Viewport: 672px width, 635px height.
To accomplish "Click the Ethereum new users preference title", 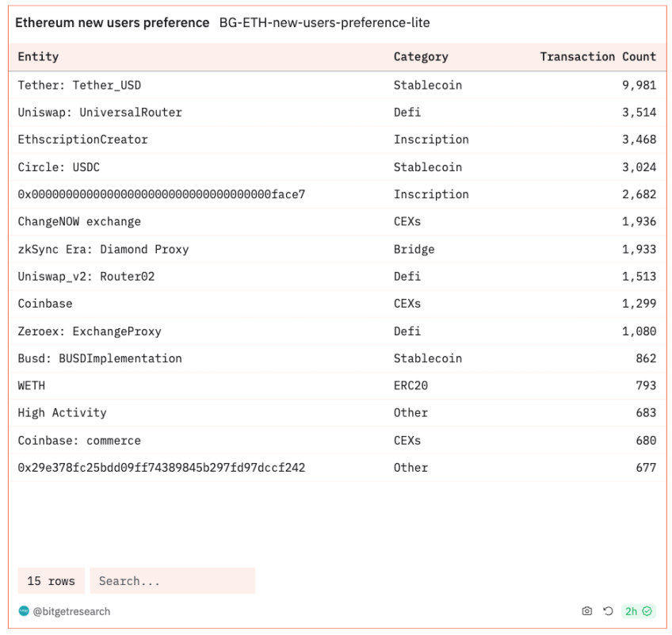I will coord(112,23).
